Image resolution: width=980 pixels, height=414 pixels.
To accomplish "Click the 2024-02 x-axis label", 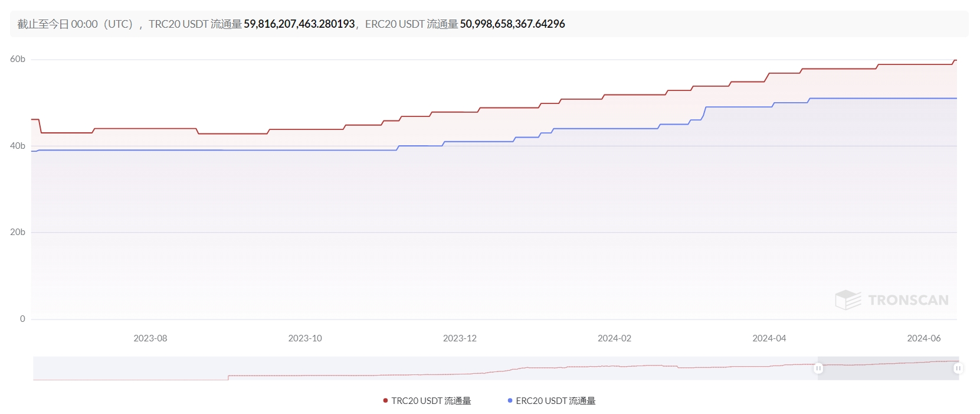I will tap(614, 338).
